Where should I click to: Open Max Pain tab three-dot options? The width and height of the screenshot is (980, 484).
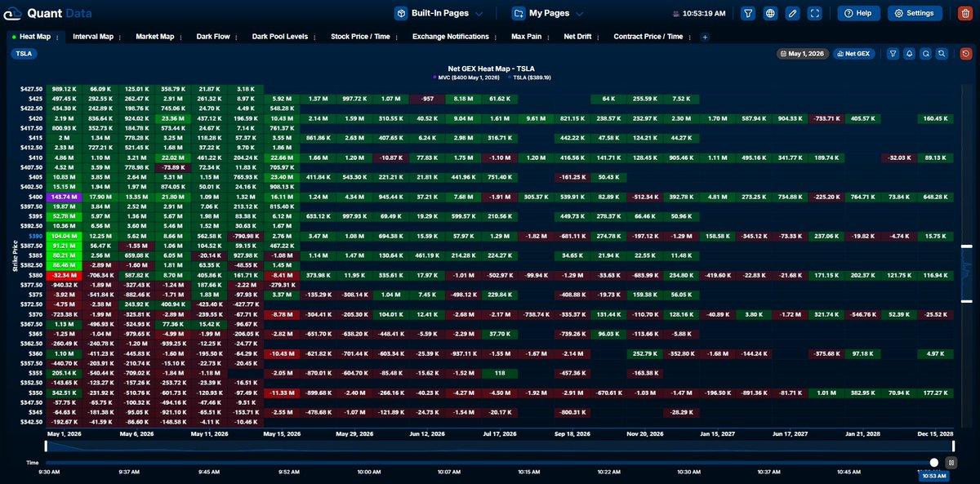pyautogui.click(x=549, y=37)
